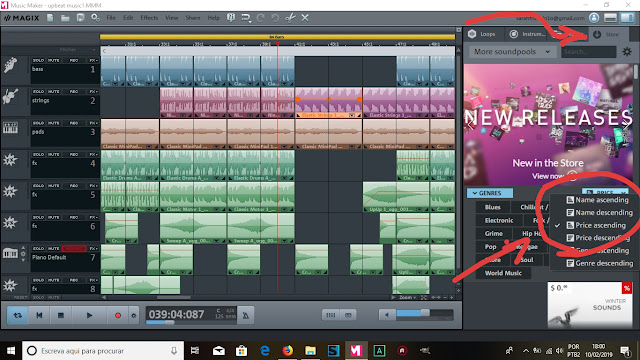Select the Electronic genre button

(x=499, y=220)
